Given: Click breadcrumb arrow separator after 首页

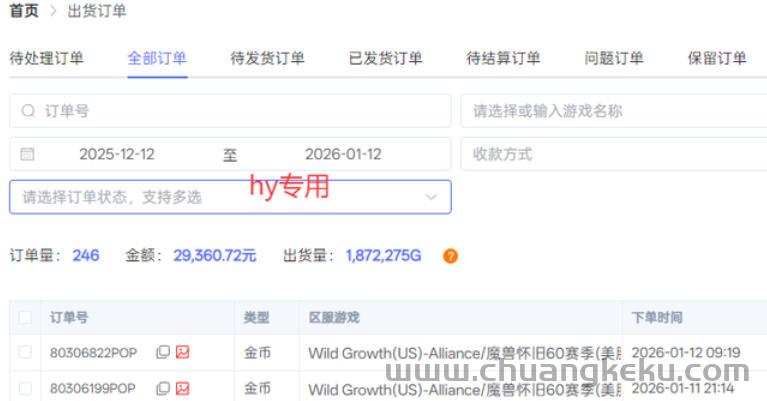Looking at the screenshot, I should tap(53, 11).
